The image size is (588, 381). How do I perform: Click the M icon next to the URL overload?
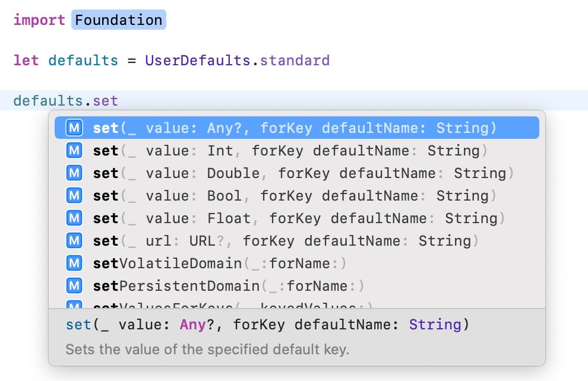pos(74,240)
